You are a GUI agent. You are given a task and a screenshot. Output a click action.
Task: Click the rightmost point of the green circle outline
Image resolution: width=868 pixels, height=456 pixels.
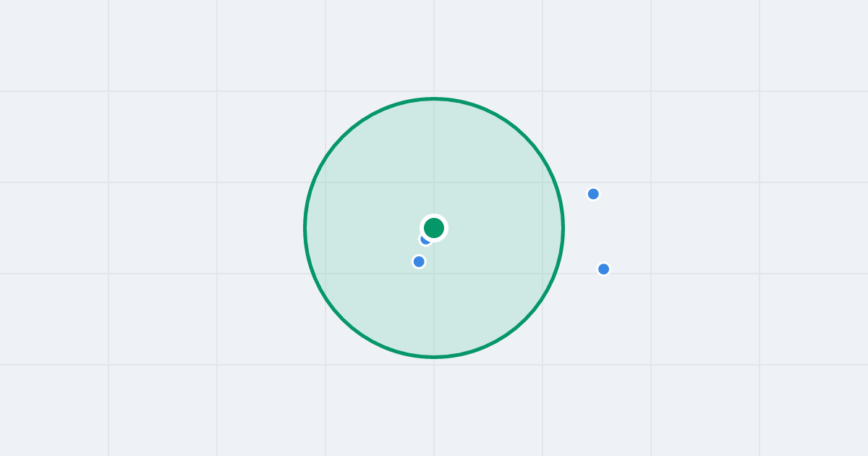[563, 228]
